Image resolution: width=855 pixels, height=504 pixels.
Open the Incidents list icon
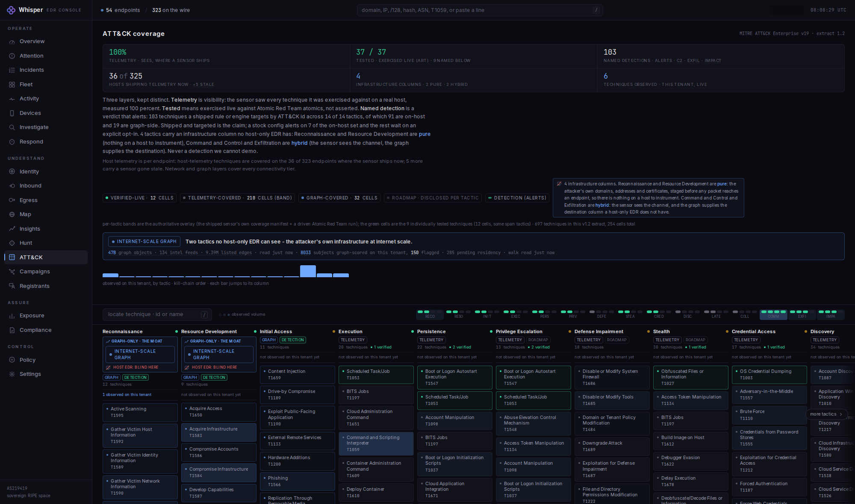12,70
